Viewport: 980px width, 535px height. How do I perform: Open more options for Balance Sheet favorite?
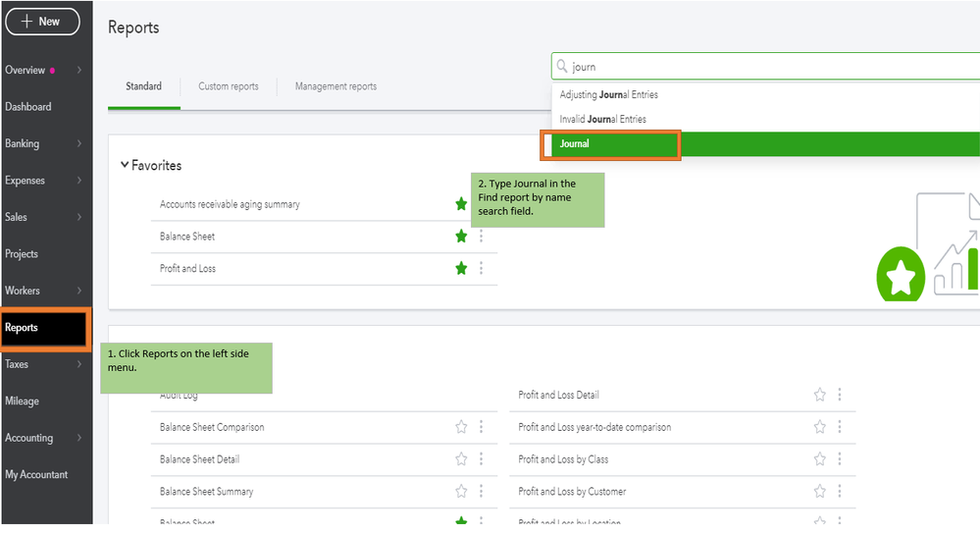tap(481, 237)
